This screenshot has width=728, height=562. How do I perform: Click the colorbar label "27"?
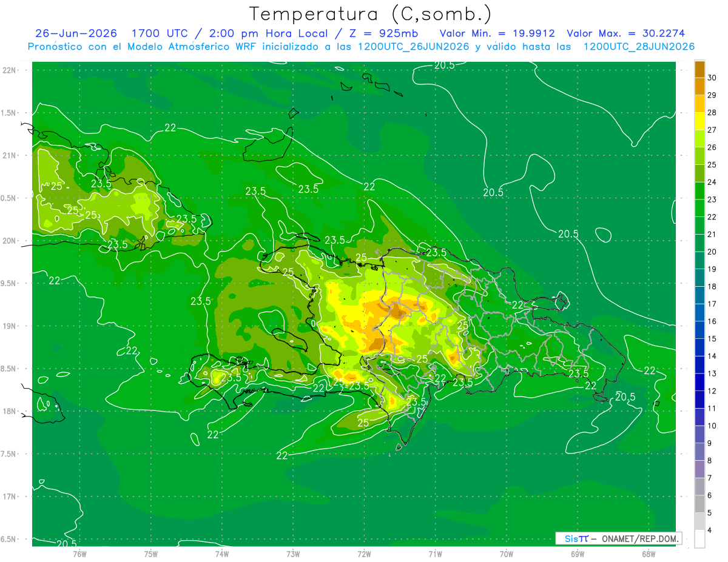(713, 130)
